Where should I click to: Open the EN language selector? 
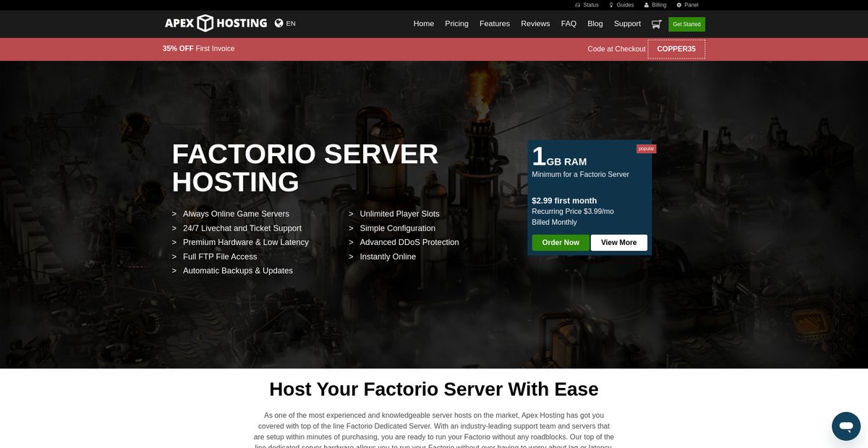point(291,24)
